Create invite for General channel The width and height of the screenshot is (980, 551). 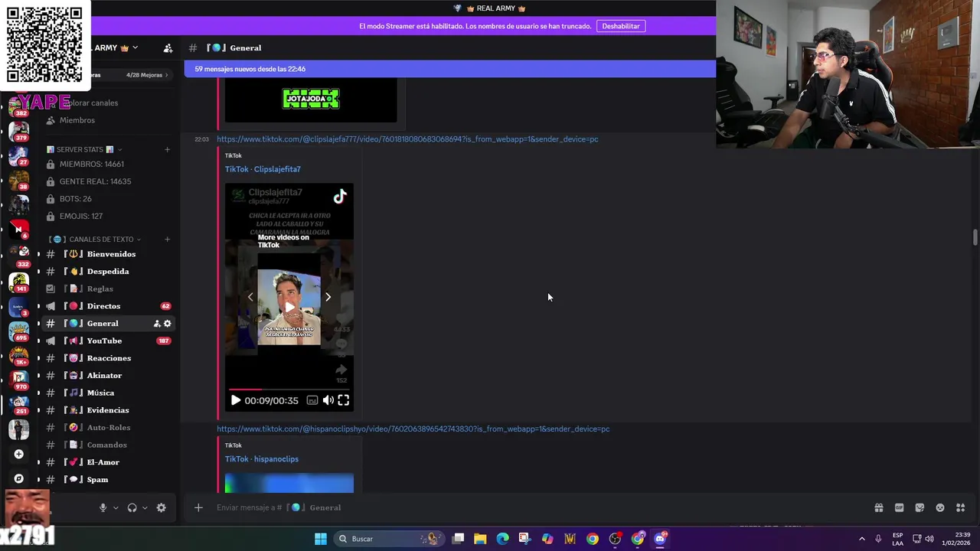tap(157, 324)
